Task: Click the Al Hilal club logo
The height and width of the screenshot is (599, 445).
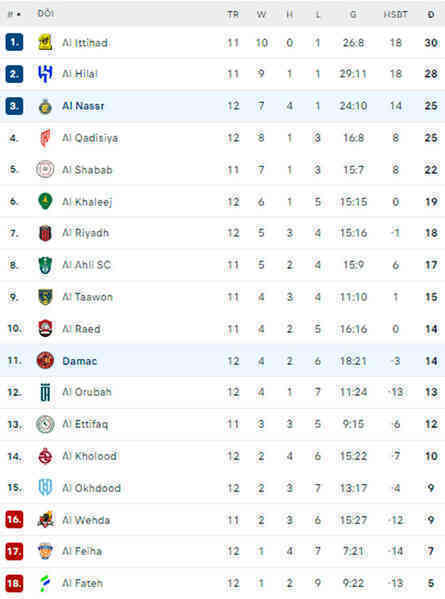Action: tap(45, 74)
